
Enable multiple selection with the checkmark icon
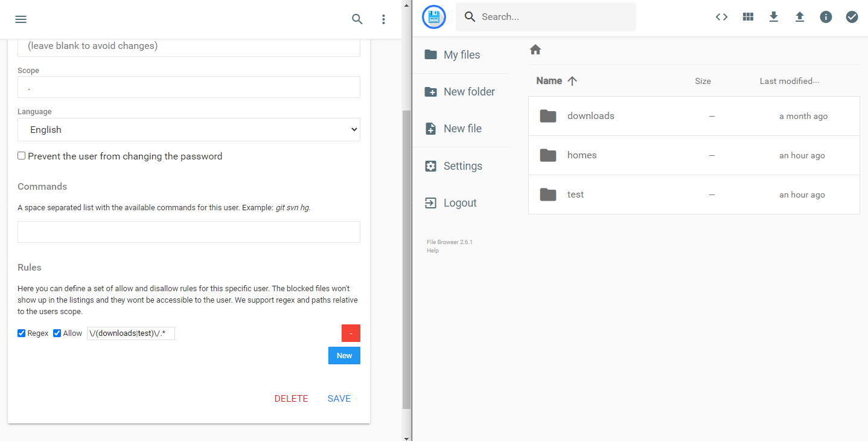pos(852,17)
